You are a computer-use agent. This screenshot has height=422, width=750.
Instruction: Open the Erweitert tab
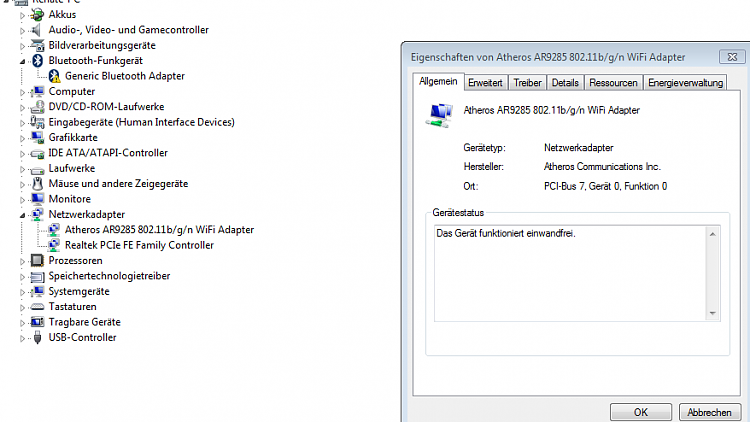pos(485,83)
